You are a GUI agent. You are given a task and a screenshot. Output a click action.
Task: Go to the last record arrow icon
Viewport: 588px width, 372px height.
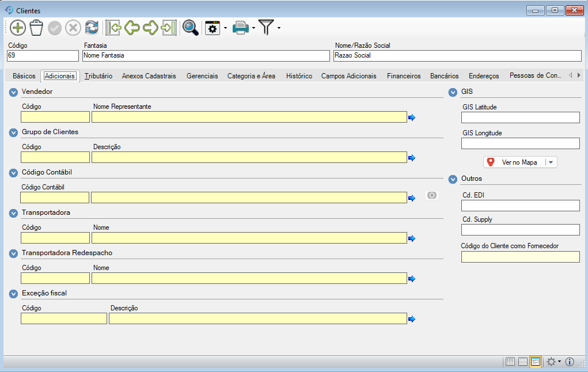click(169, 28)
